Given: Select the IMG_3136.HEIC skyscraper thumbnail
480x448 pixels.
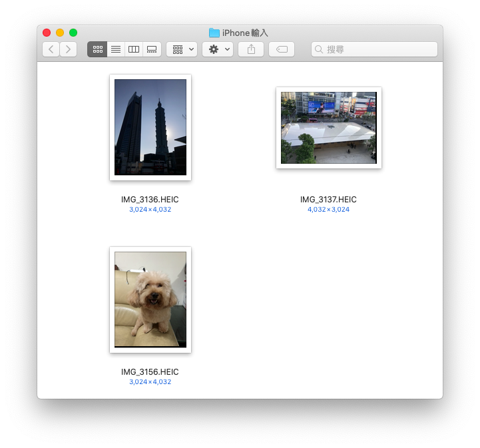Looking at the screenshot, I should (x=150, y=127).
